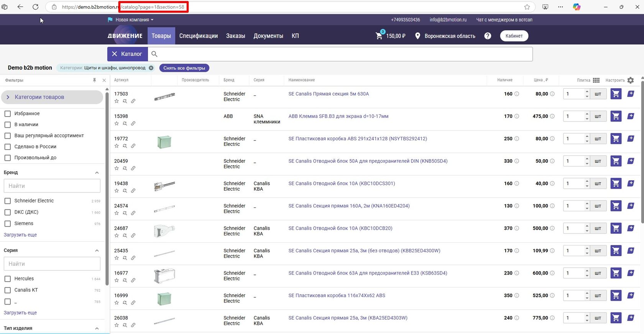Click the search magnifier icon
Image resolution: width=644 pixels, height=334 pixels.
click(154, 54)
